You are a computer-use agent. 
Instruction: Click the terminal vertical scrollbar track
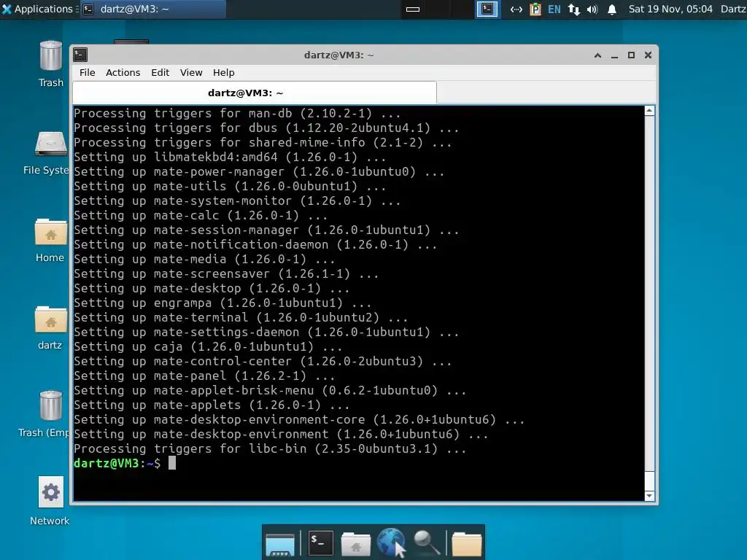point(649,303)
